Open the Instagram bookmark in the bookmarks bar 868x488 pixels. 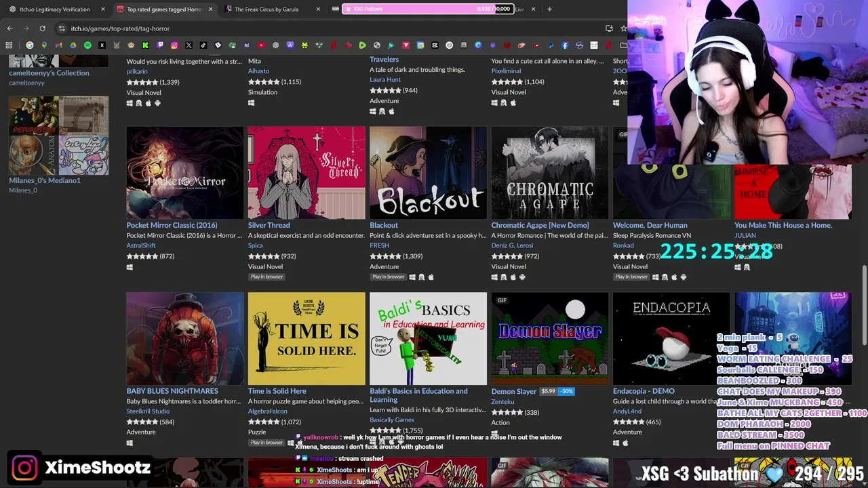174,45
